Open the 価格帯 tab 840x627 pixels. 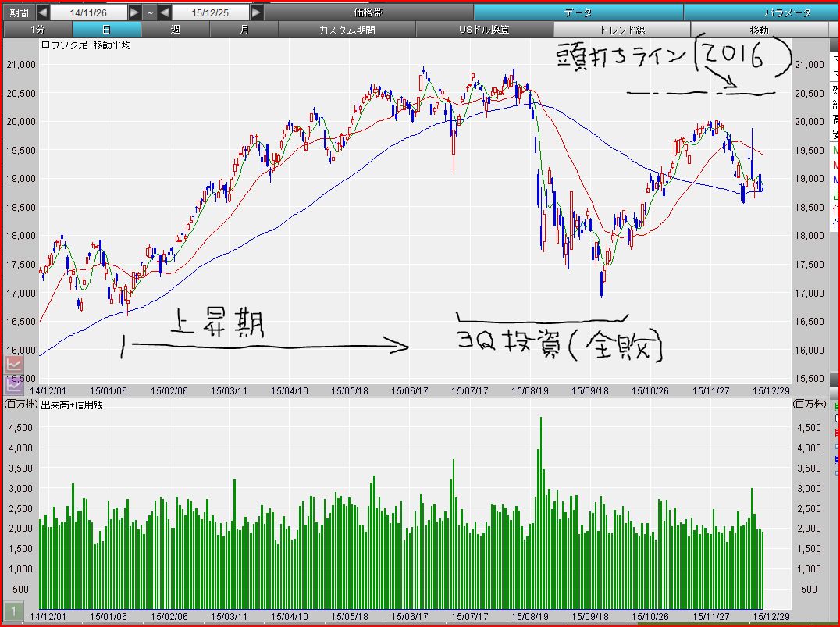tap(368, 12)
